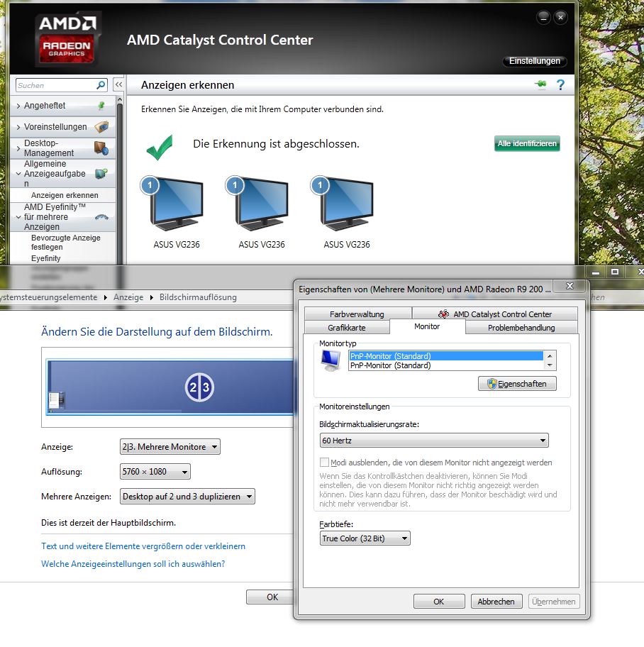Close the Catalyst Control Center window
Screen dimensions: 644x647
click(560, 17)
